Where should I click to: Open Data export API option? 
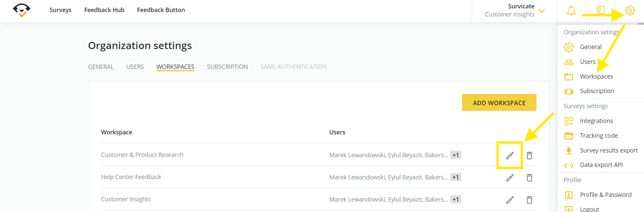601,165
